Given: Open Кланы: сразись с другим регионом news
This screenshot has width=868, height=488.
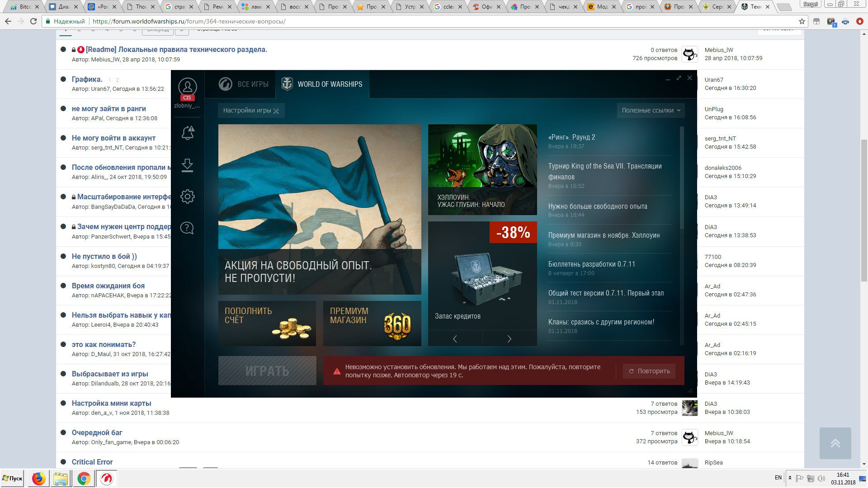Looking at the screenshot, I should click(x=601, y=322).
